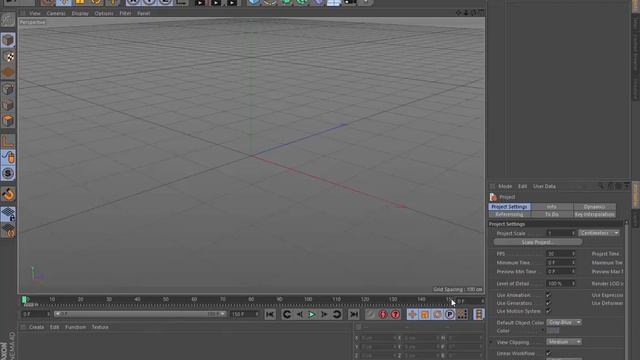Play the animation forwards

pos(312,314)
